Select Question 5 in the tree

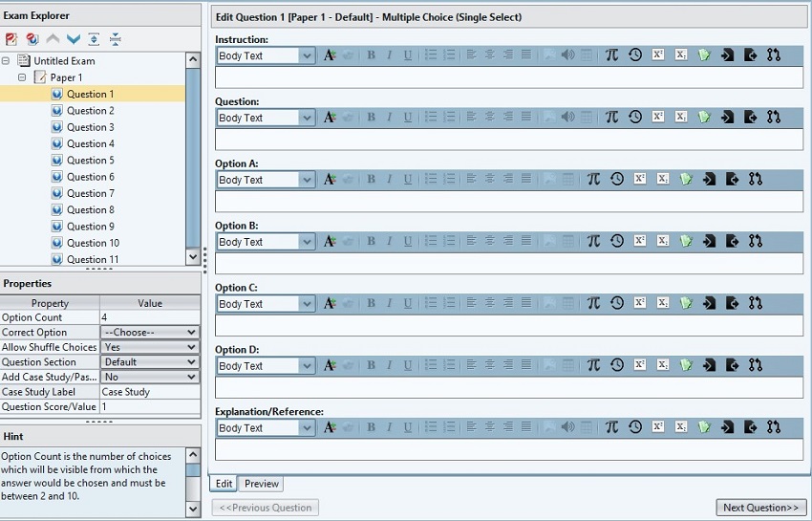coord(90,161)
